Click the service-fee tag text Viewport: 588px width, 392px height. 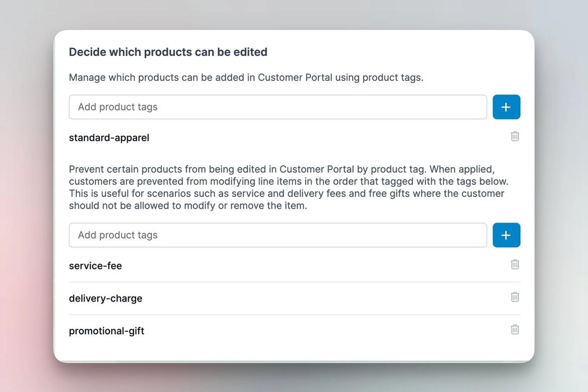pos(95,265)
